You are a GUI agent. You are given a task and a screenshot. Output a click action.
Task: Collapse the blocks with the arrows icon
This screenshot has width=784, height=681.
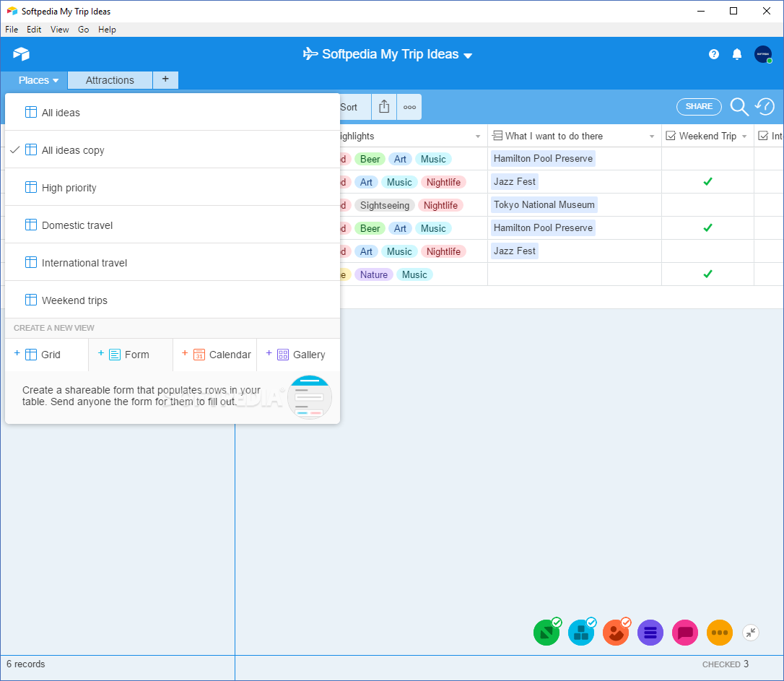tap(751, 633)
